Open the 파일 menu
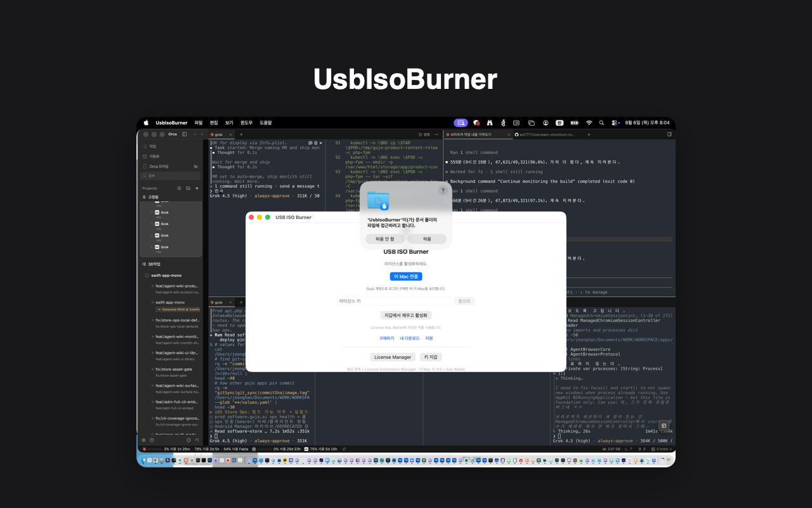 click(x=199, y=123)
